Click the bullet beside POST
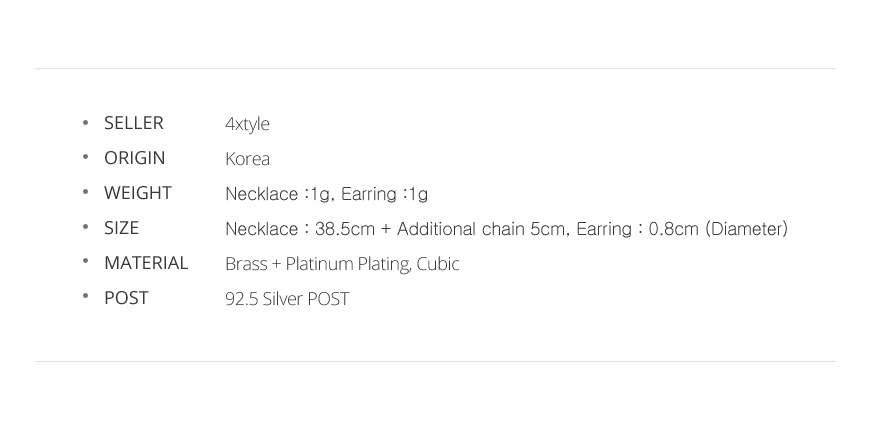873x431 pixels. click(85, 297)
